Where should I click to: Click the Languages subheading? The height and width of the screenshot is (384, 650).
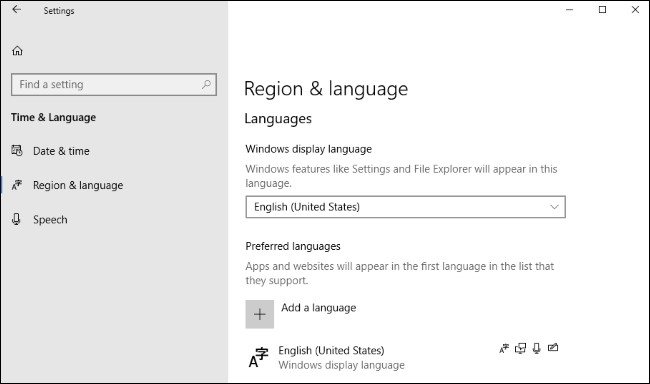(278, 119)
